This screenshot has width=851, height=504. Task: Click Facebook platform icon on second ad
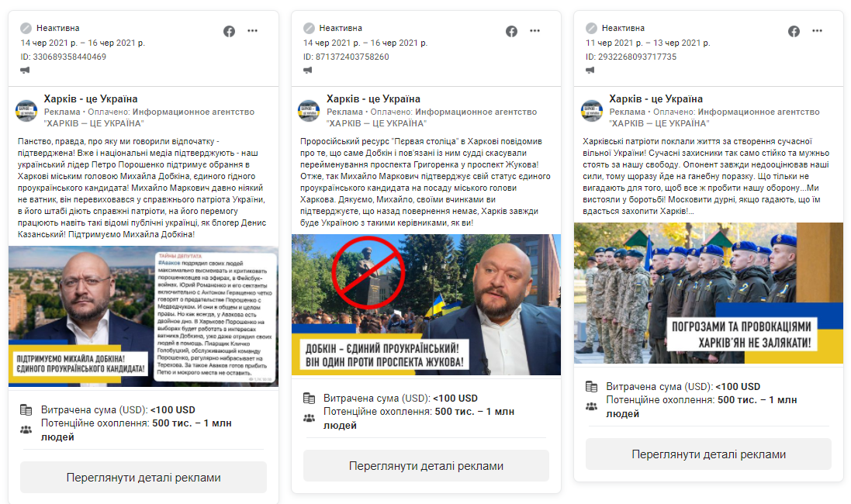(511, 32)
